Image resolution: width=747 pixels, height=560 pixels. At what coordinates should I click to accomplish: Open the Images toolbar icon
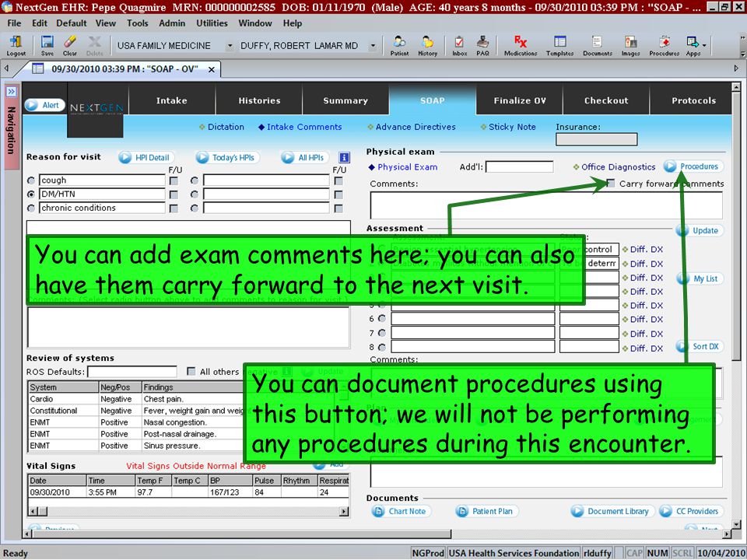click(x=630, y=46)
